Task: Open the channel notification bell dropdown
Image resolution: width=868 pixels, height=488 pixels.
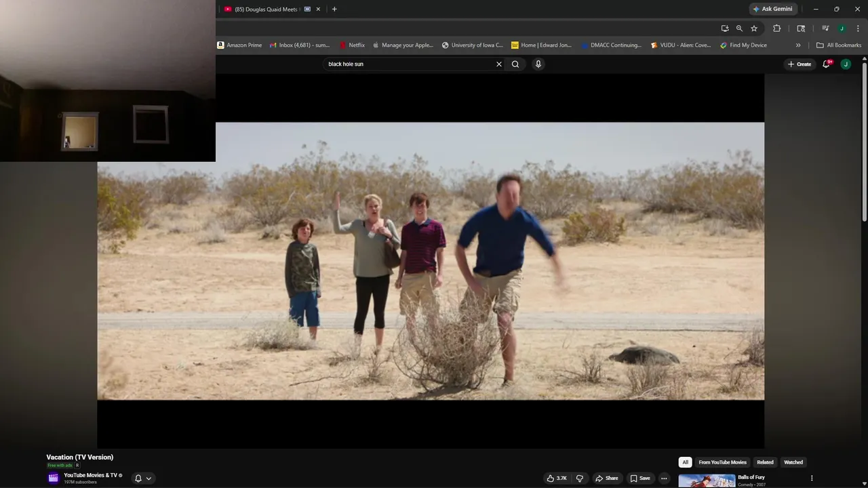Action: click(143, 478)
